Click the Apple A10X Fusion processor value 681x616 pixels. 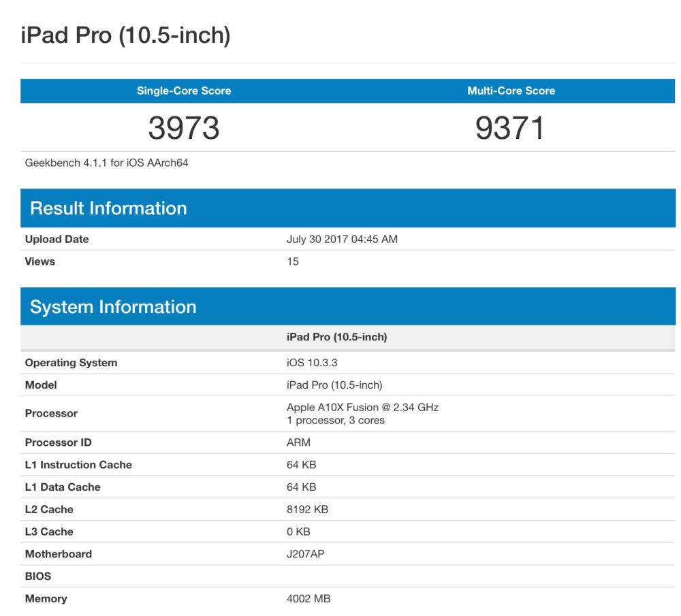[362, 408]
